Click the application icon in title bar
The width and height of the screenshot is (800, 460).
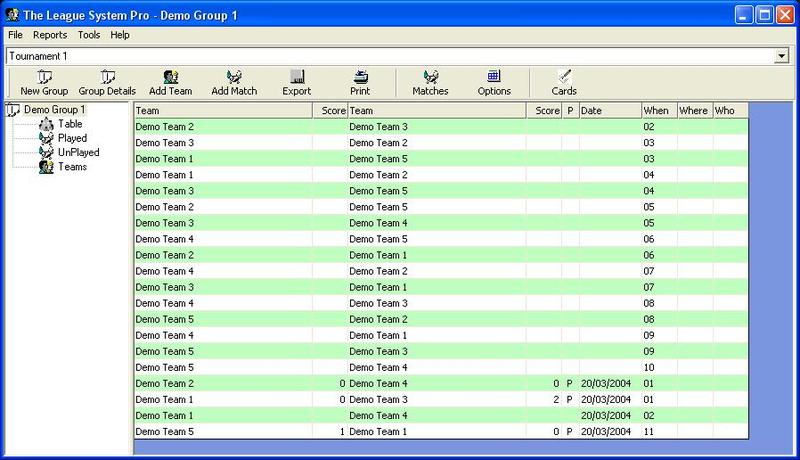[x=12, y=15]
